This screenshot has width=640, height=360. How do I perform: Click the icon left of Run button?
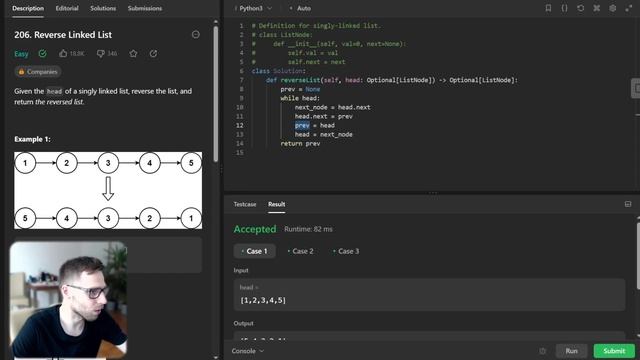coord(542,351)
